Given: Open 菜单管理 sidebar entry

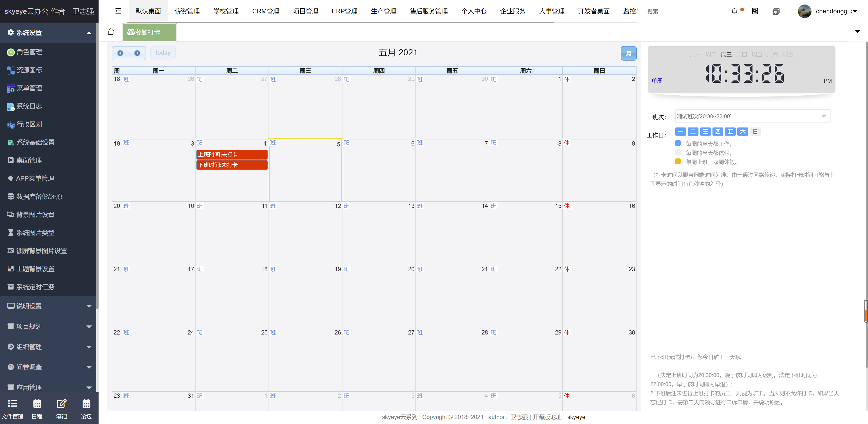Looking at the screenshot, I should click(x=48, y=88).
